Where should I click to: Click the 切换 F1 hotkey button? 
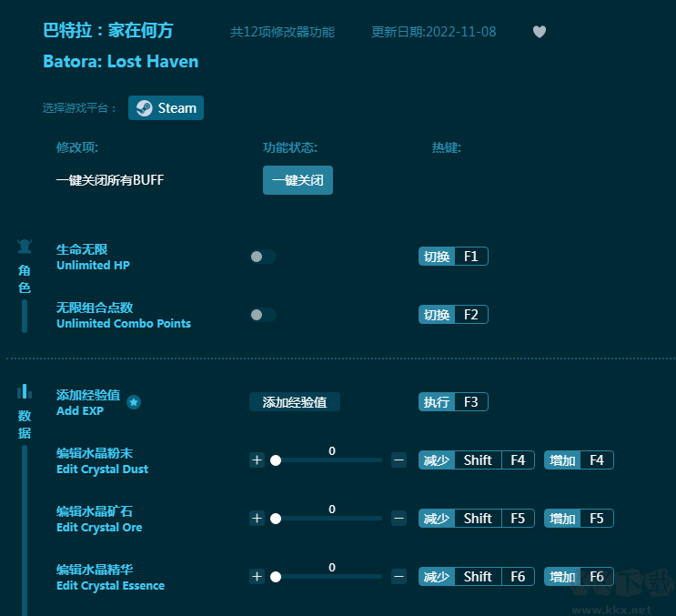(x=453, y=257)
